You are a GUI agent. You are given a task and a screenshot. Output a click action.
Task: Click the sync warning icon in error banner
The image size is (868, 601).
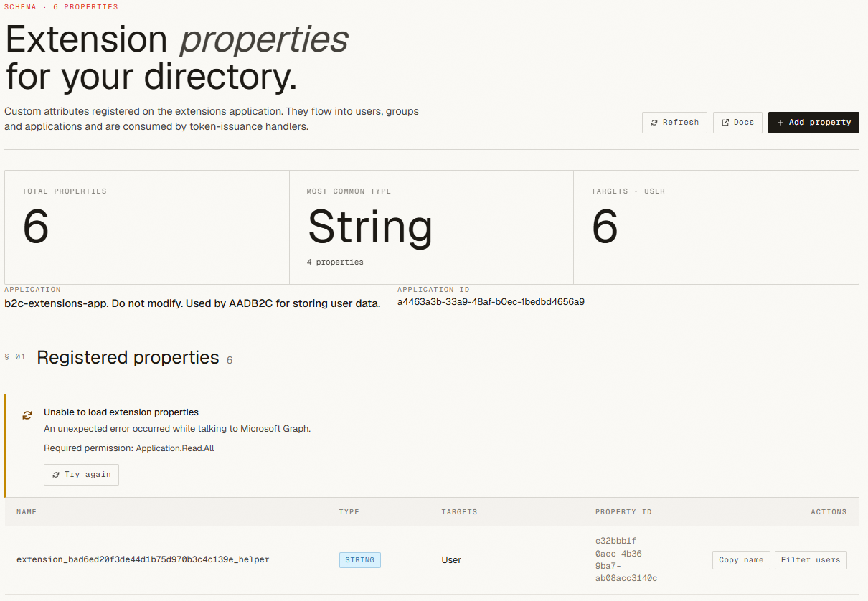[27, 415]
